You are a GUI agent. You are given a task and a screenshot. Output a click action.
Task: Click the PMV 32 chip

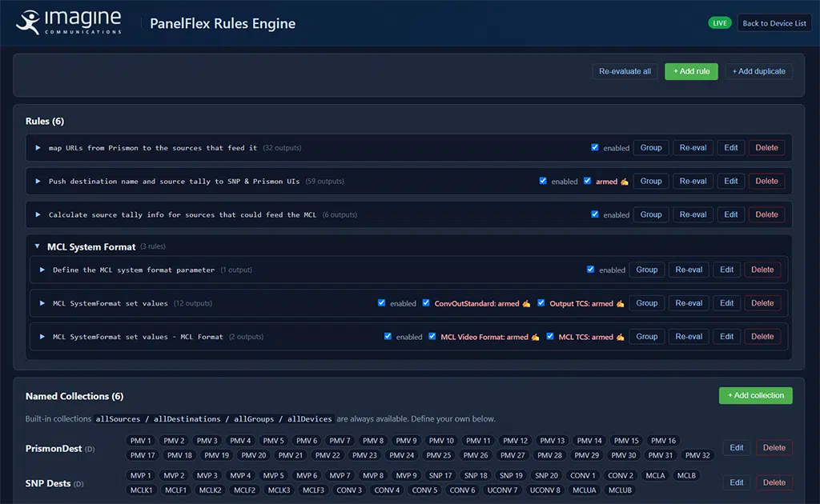(x=697, y=455)
